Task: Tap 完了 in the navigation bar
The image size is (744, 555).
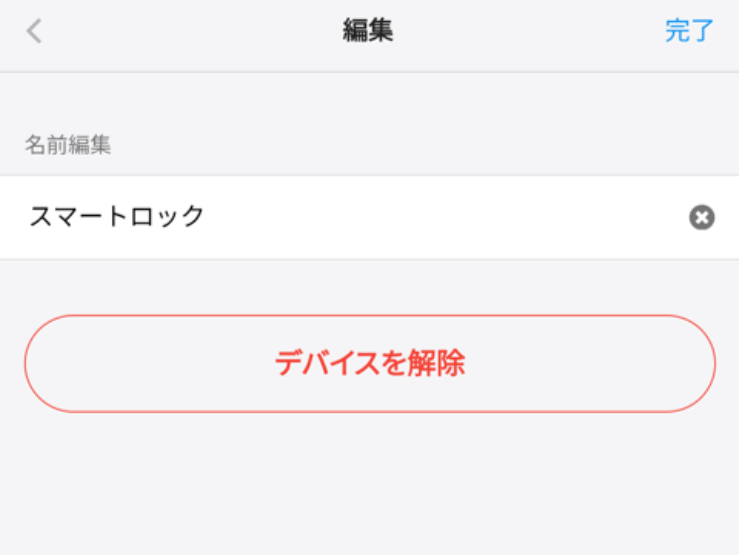Action: (690, 31)
